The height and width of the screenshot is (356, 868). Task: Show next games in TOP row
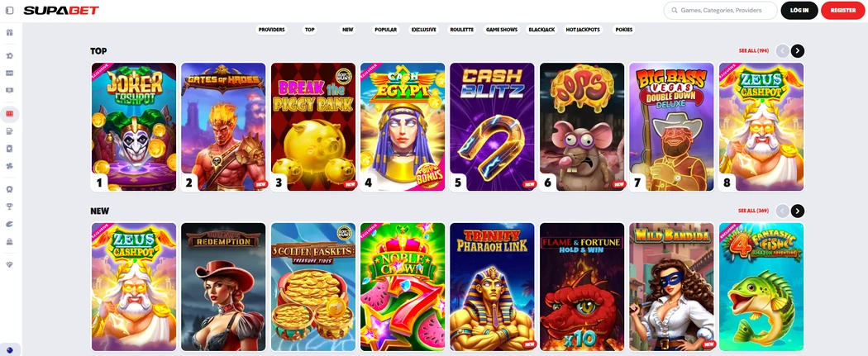(797, 51)
